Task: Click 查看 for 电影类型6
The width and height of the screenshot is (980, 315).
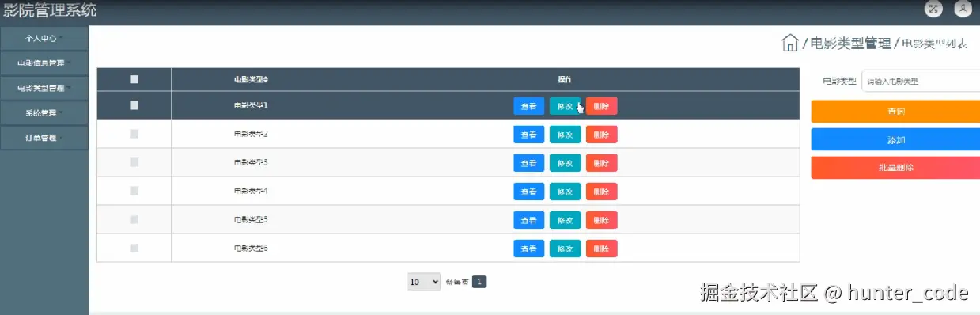Action: point(529,249)
